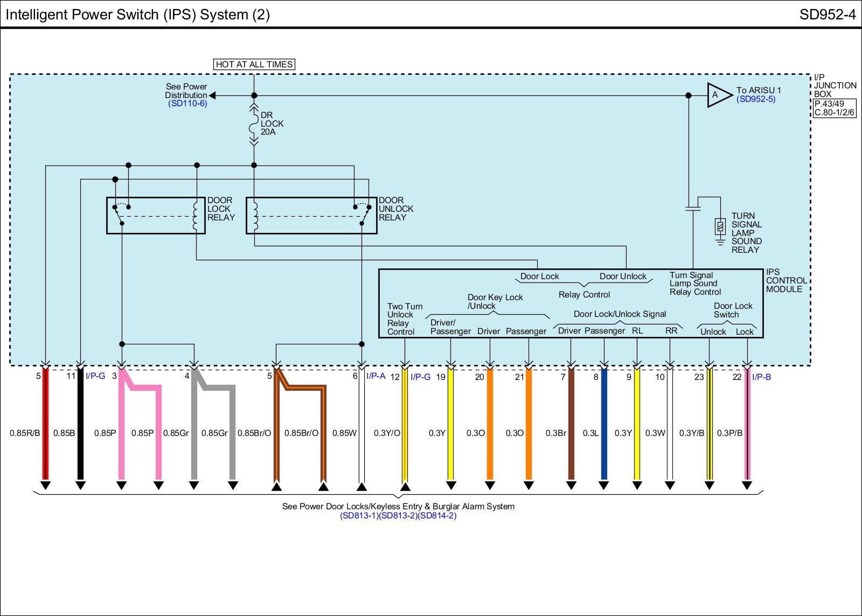This screenshot has width=862, height=616.
Task: Click the HOT AT ALL TIMES label box
Action: coord(254,64)
